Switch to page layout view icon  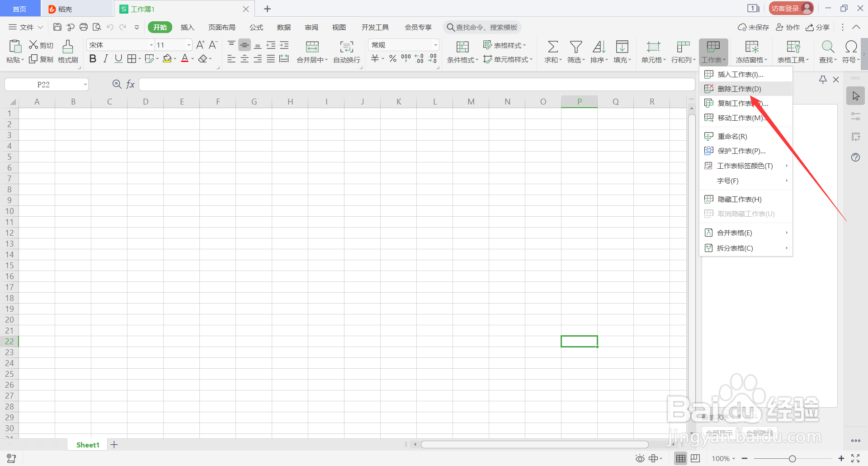pos(695,458)
